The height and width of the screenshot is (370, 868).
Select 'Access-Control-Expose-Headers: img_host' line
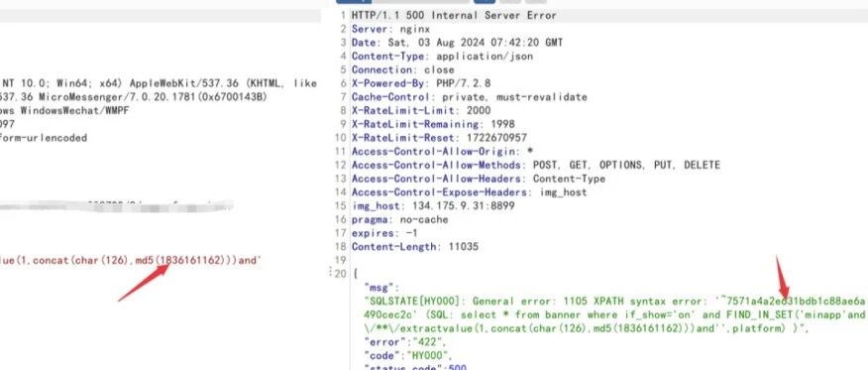469,192
